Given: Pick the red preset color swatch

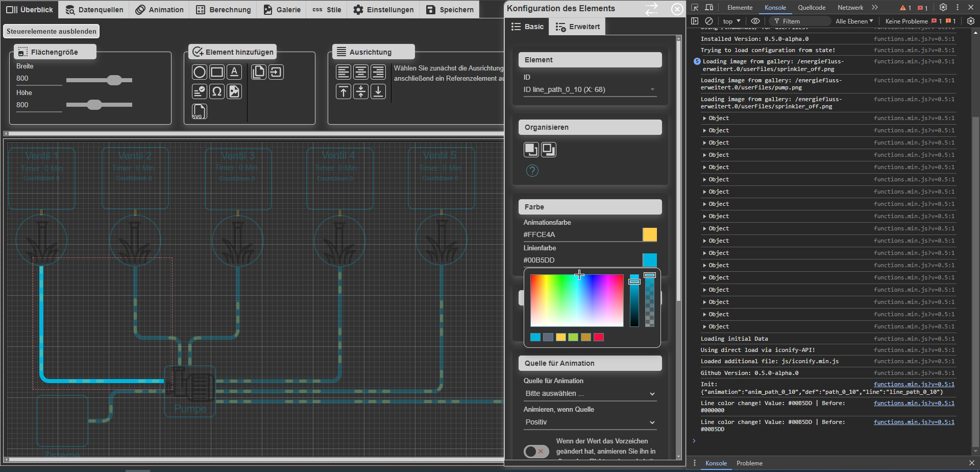Looking at the screenshot, I should click(x=599, y=337).
